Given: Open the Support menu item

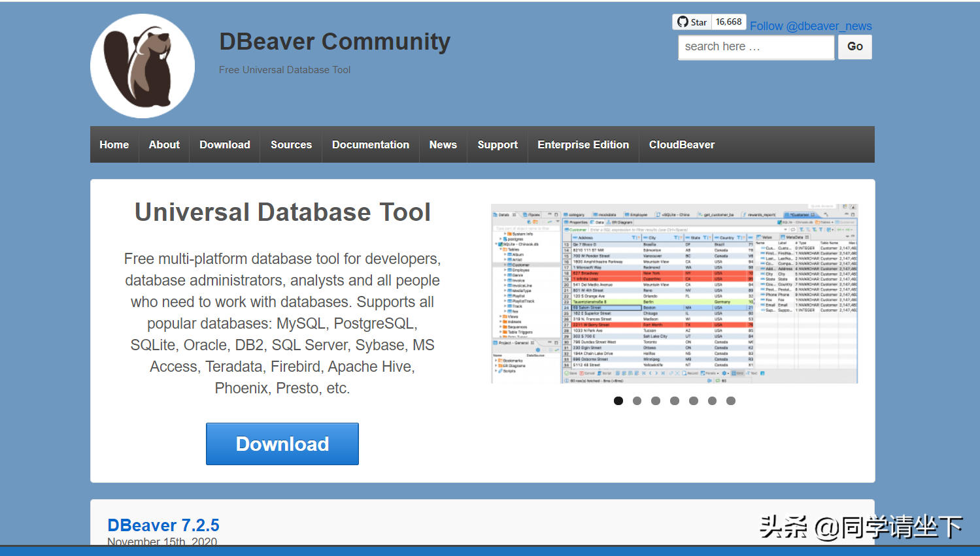Looking at the screenshot, I should coord(498,145).
